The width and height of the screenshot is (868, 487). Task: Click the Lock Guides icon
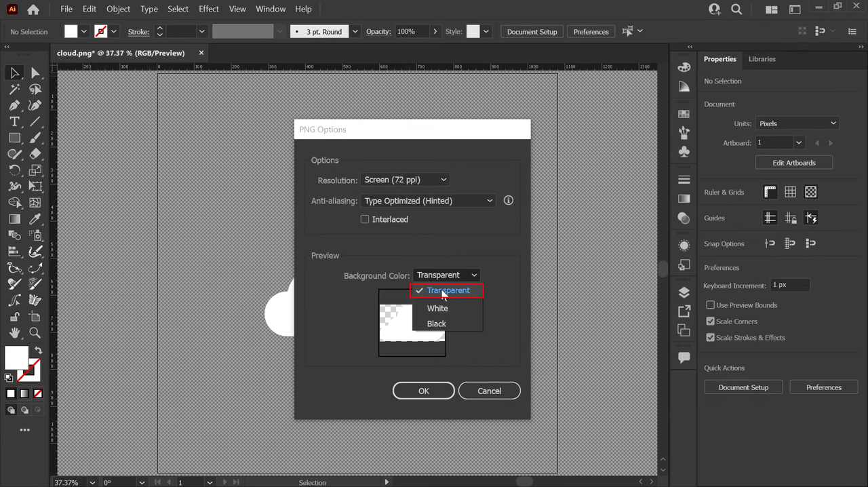point(791,218)
